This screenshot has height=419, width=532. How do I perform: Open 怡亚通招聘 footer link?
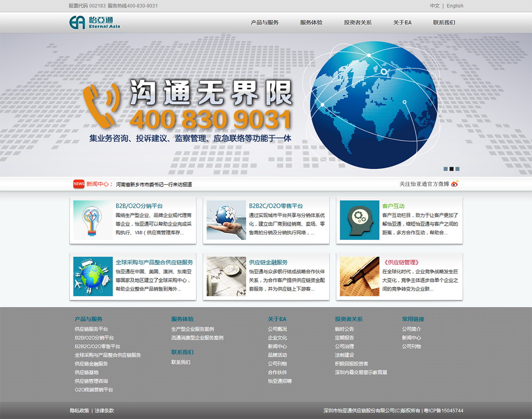[x=279, y=381]
